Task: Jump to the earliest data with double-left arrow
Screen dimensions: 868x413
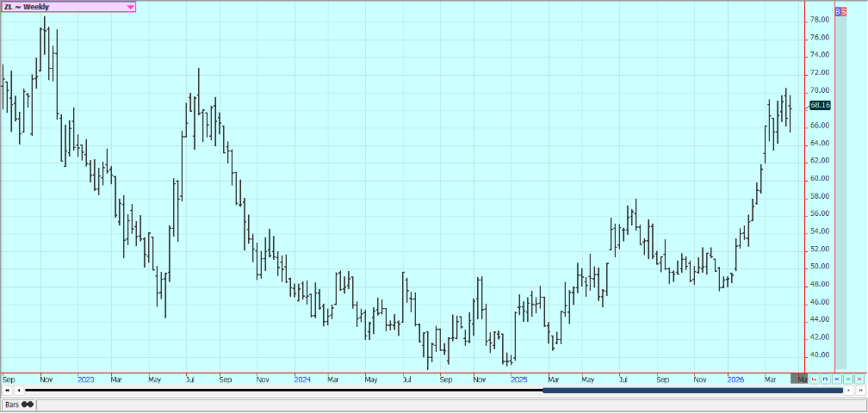Action: click(x=8, y=391)
